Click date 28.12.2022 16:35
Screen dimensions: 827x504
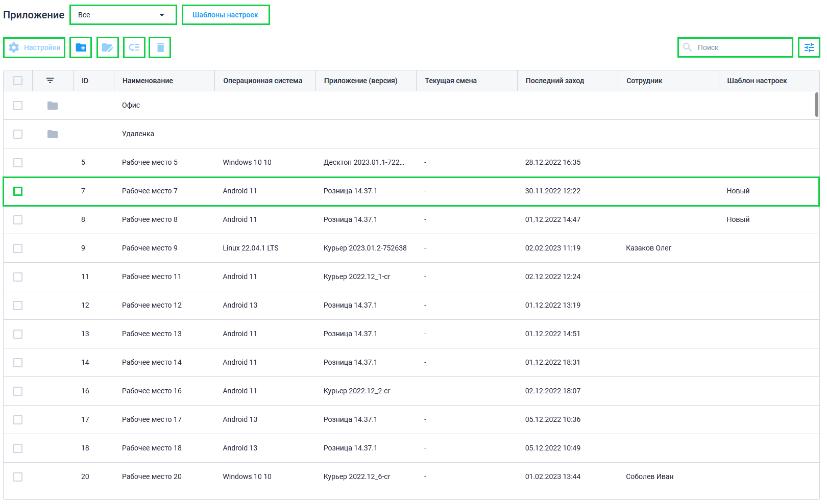coord(553,162)
